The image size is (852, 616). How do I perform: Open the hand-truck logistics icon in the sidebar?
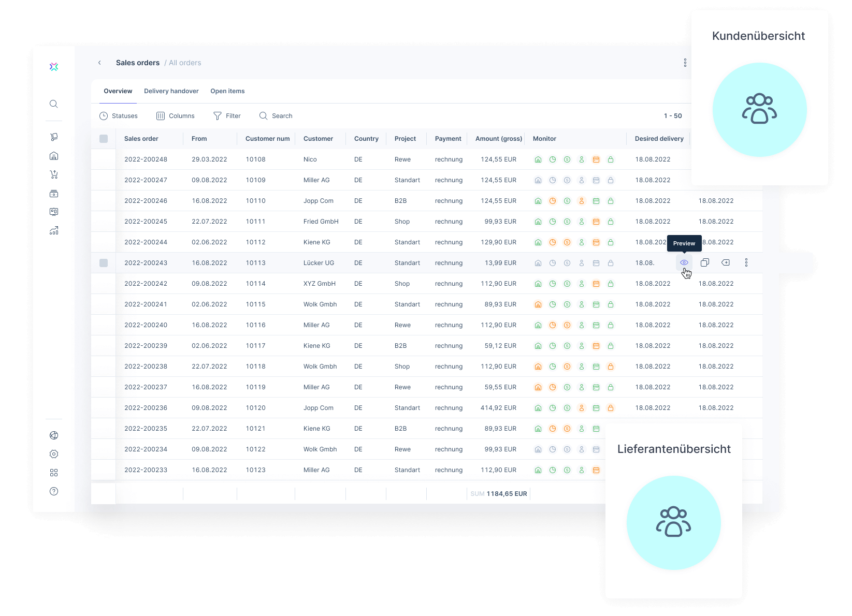coord(54,137)
